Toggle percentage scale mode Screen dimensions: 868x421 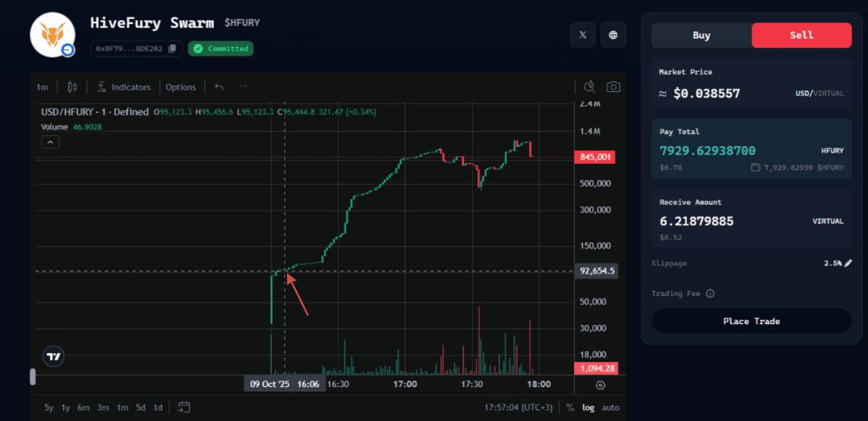tap(570, 407)
